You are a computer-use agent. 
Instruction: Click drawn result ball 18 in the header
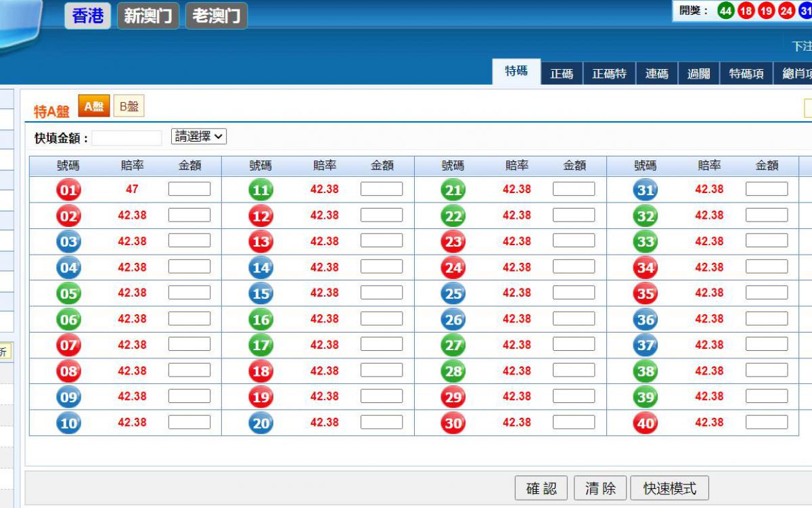746,11
